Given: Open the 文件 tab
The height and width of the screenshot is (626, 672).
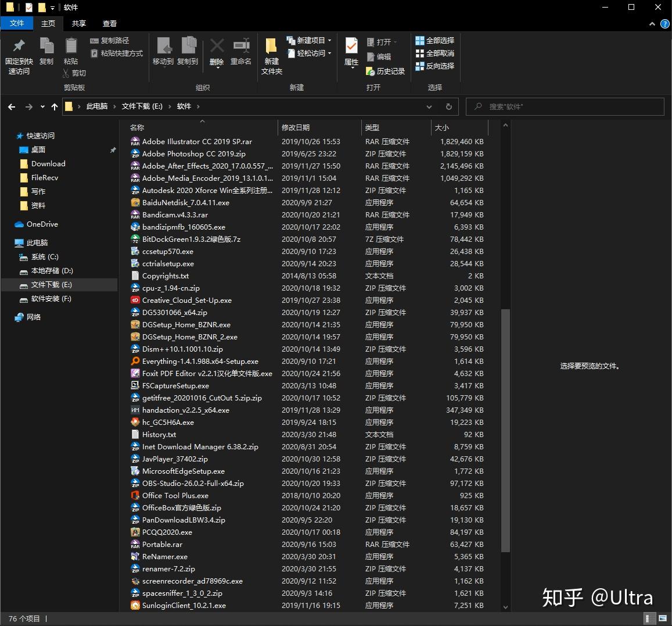Looking at the screenshot, I should [17, 23].
